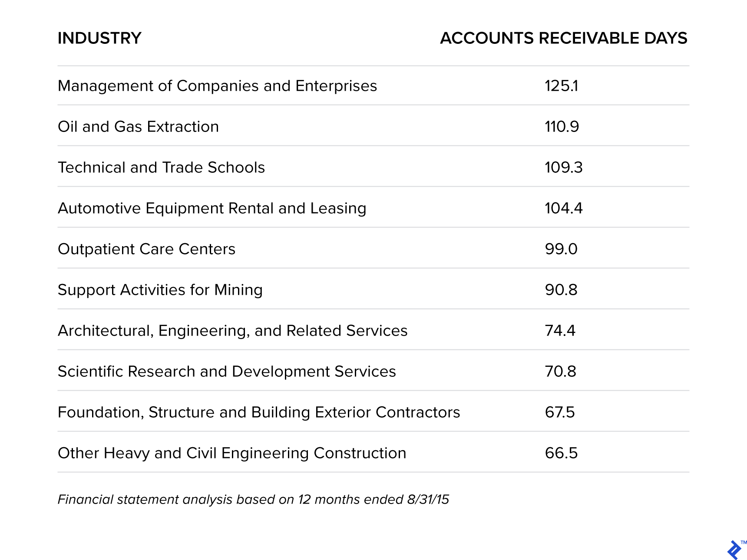Click the Toptal logo icon

tap(734, 550)
